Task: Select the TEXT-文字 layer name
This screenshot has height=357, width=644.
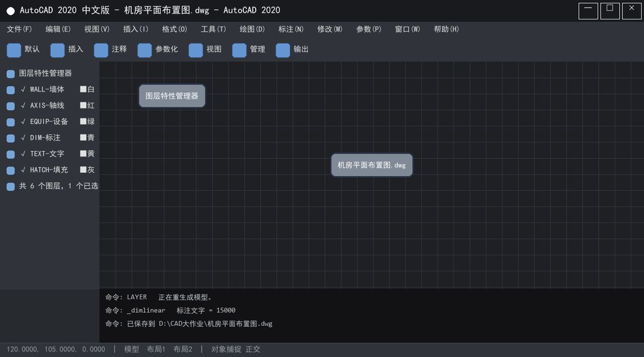Action: point(47,154)
